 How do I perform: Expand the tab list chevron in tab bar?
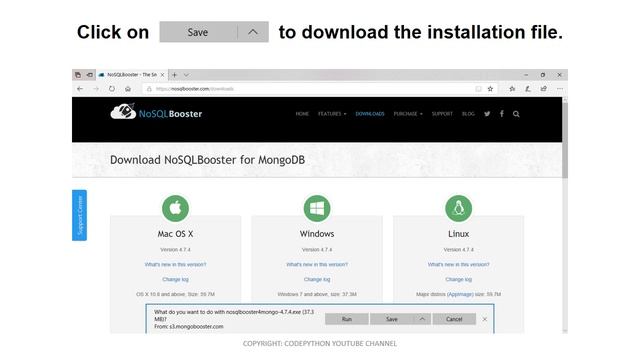pos(186,75)
